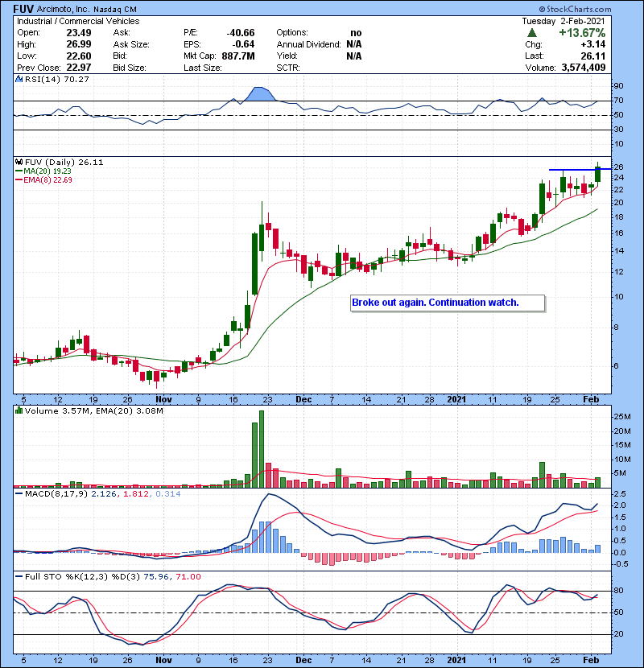The height and width of the screenshot is (668, 644).
Task: Select the FUV ticker symbol in the header
Action: click(x=24, y=9)
